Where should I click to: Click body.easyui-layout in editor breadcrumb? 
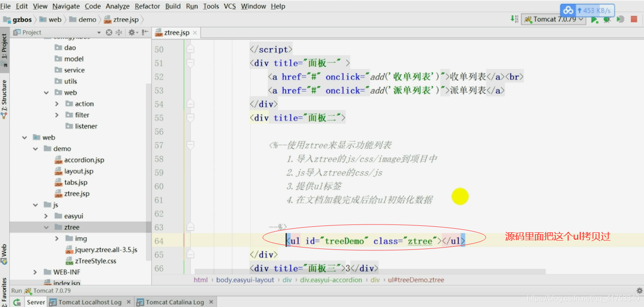click(x=245, y=280)
